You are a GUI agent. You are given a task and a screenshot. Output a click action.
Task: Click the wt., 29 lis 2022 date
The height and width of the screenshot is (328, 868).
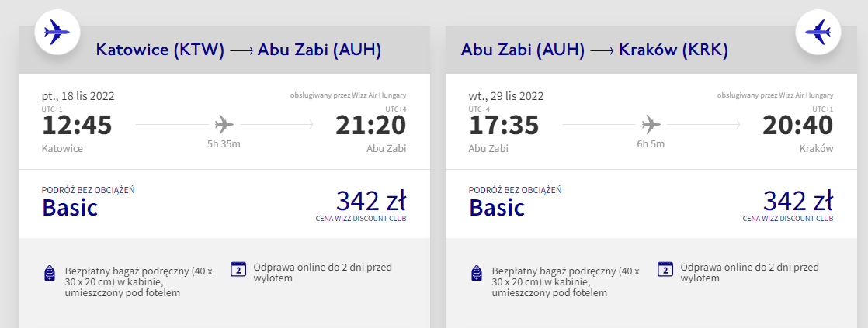[506, 96]
